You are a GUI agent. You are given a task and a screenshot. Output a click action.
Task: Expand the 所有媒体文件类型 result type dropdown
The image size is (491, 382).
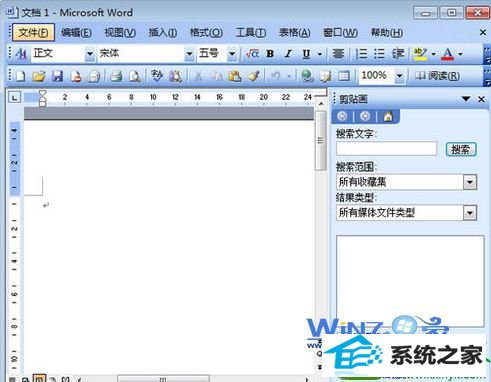tap(470, 213)
